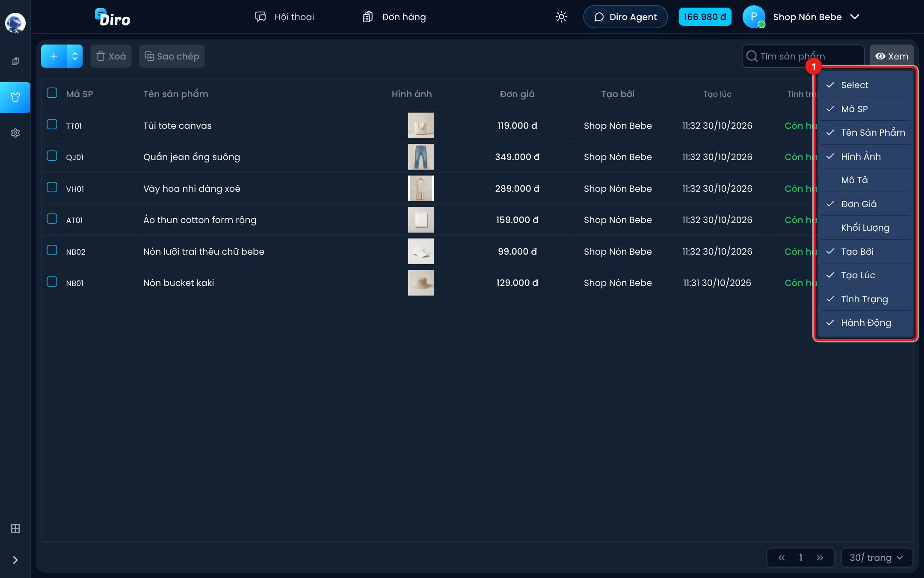Click the Xoá delete button

click(x=111, y=56)
